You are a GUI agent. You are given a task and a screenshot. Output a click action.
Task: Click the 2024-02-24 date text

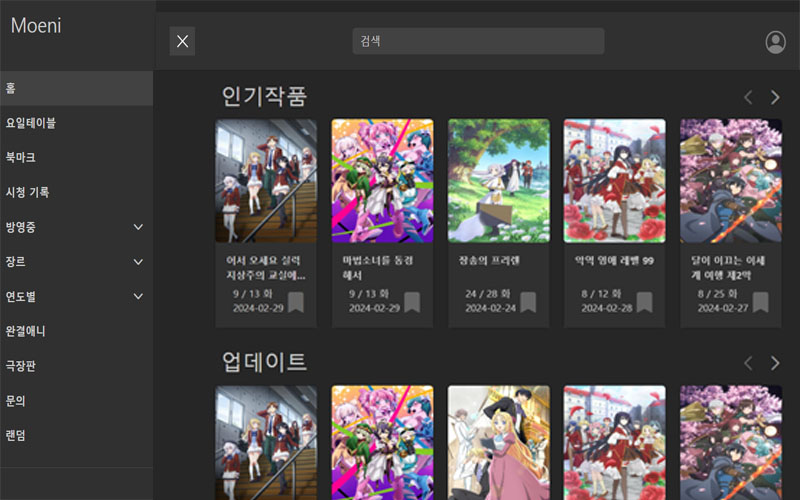coord(490,308)
